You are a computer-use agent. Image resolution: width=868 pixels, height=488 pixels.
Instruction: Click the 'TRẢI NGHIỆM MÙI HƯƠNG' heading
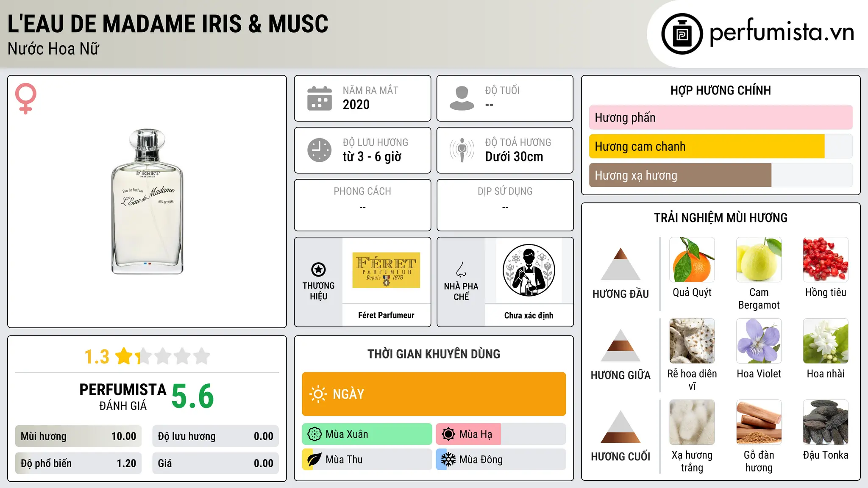(721, 218)
